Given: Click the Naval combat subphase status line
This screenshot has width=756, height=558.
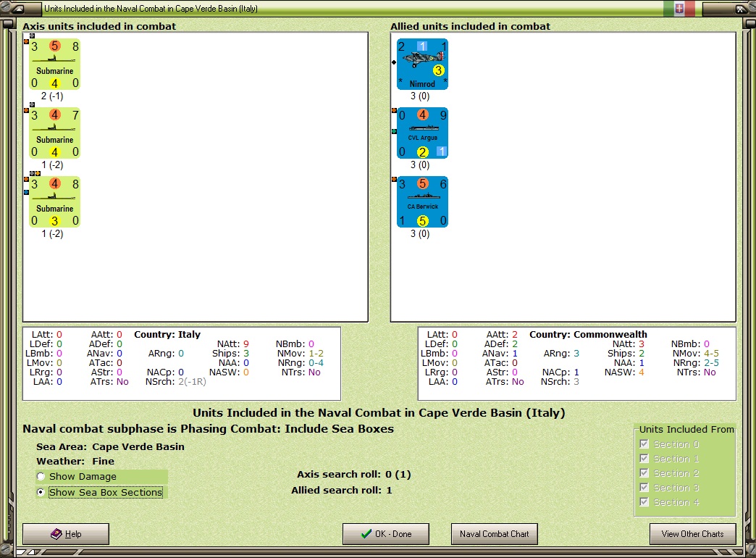Looking at the screenshot, I should [x=209, y=428].
